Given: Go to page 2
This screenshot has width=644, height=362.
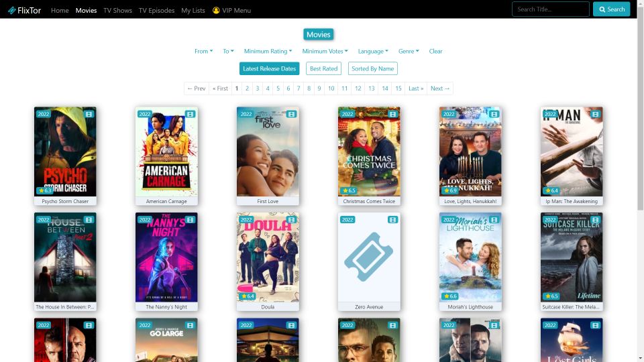Looking at the screenshot, I should (247, 88).
